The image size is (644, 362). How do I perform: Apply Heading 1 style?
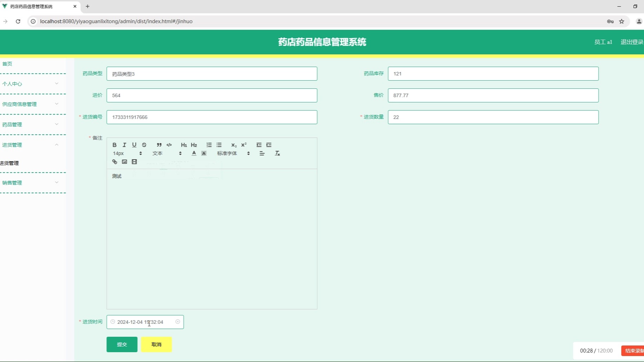pyautogui.click(x=184, y=145)
